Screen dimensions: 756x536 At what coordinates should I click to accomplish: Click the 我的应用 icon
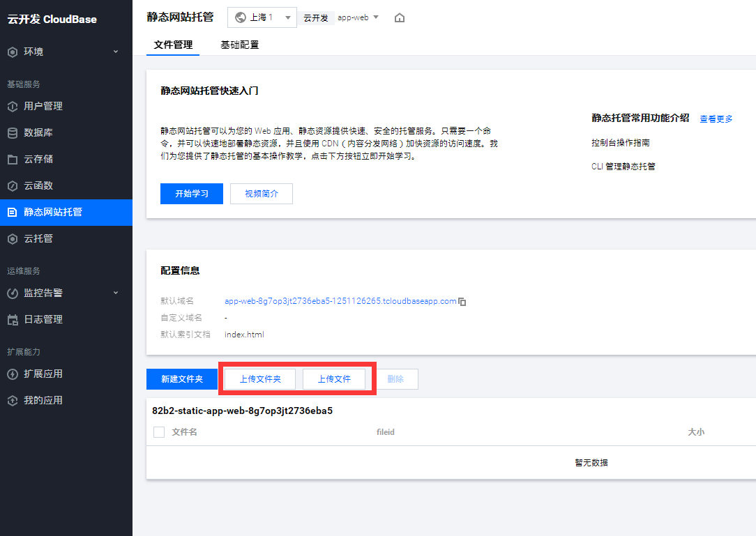click(13, 401)
